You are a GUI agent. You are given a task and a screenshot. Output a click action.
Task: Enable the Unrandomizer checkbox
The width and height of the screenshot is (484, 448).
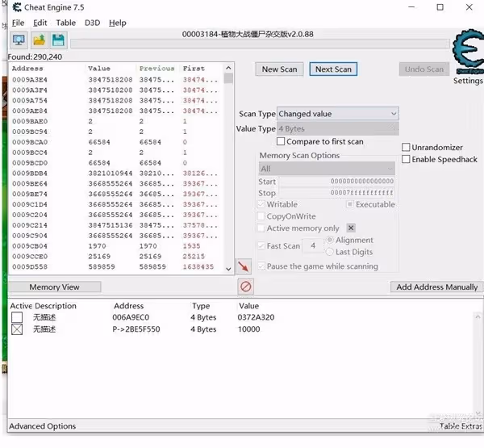(406, 148)
